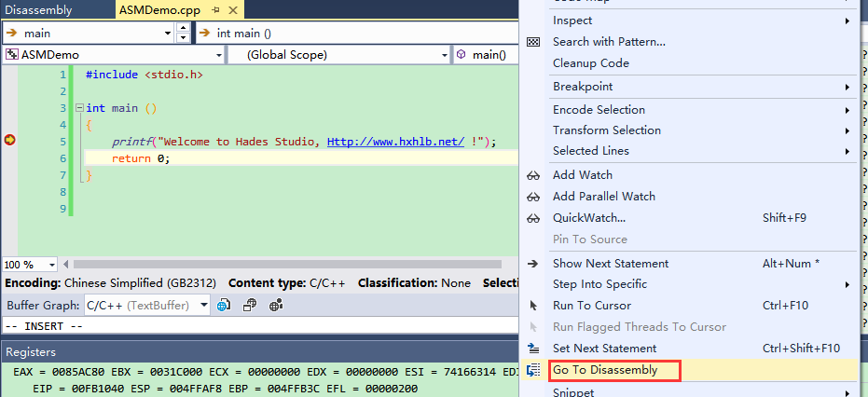Click the last Buffer Graph toolbar icon
The image size is (868, 397).
pyautogui.click(x=276, y=305)
